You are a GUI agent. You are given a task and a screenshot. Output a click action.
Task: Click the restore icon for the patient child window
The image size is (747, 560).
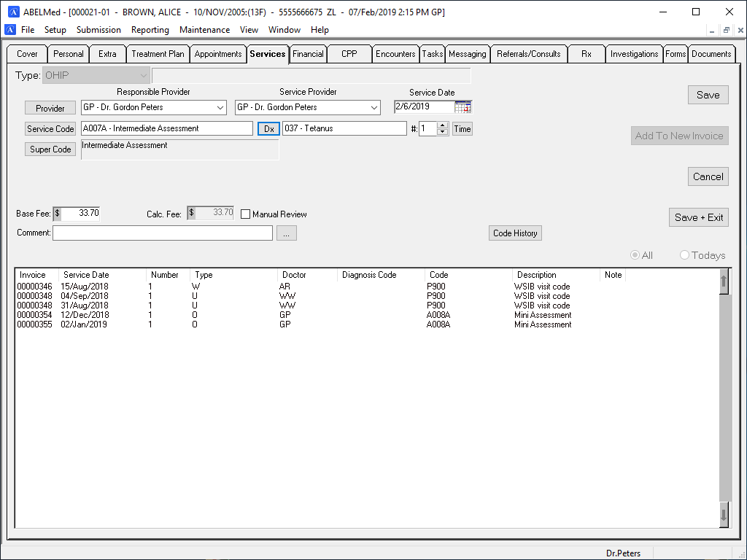[x=725, y=30]
